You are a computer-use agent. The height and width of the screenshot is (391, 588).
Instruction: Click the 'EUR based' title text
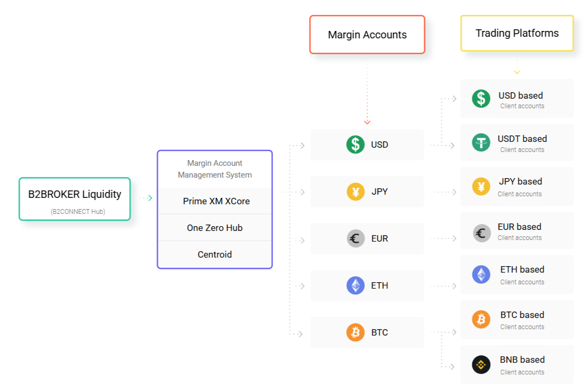coord(519,227)
